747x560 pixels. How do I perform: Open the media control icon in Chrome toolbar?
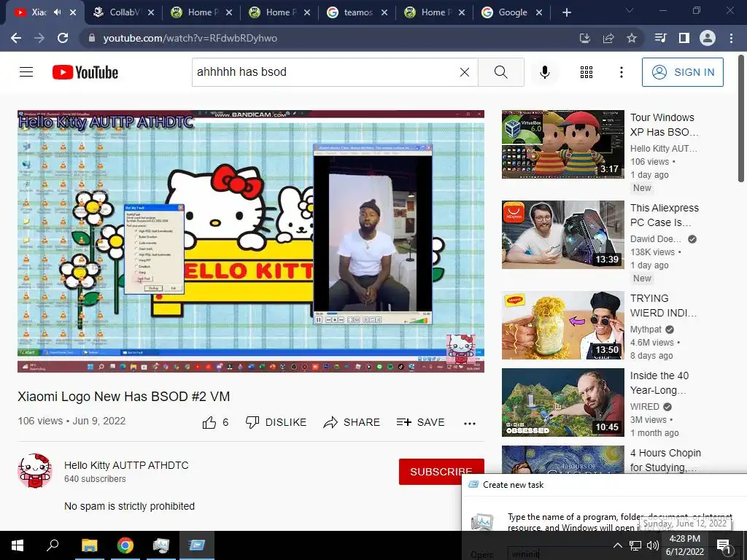pos(660,38)
